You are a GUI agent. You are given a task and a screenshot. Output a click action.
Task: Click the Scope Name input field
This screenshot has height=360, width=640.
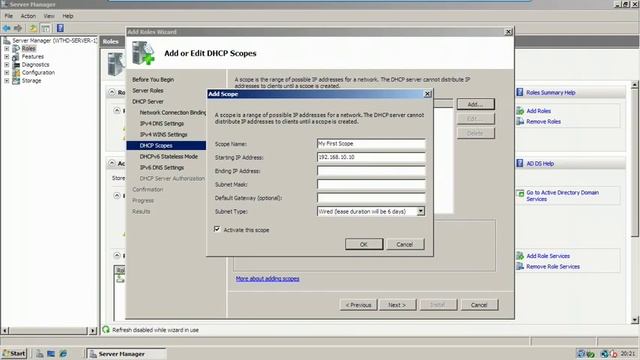point(371,144)
